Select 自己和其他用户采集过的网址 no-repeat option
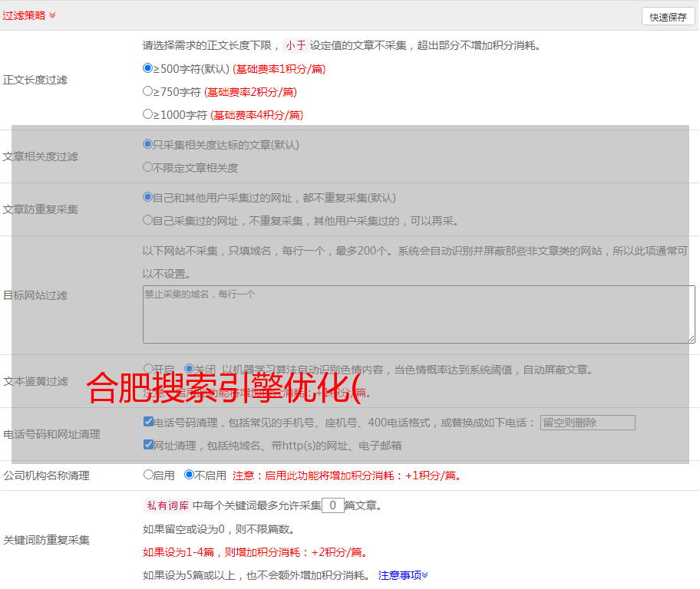The height and width of the screenshot is (589, 700). click(x=148, y=197)
